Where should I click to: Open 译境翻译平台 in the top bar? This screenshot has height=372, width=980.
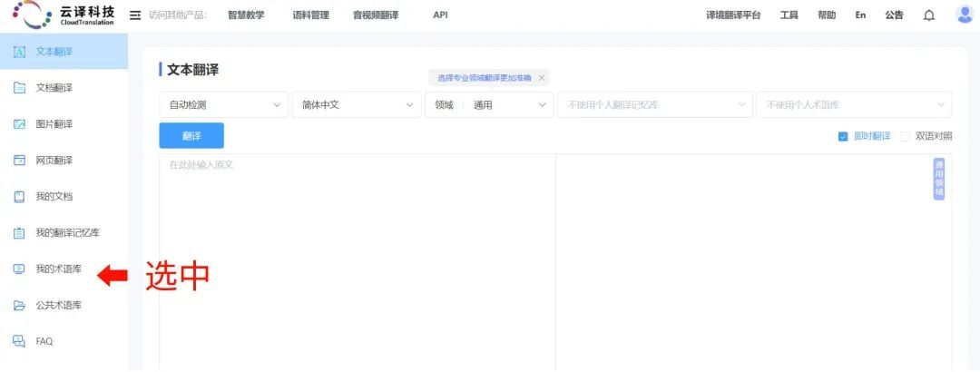click(x=733, y=15)
